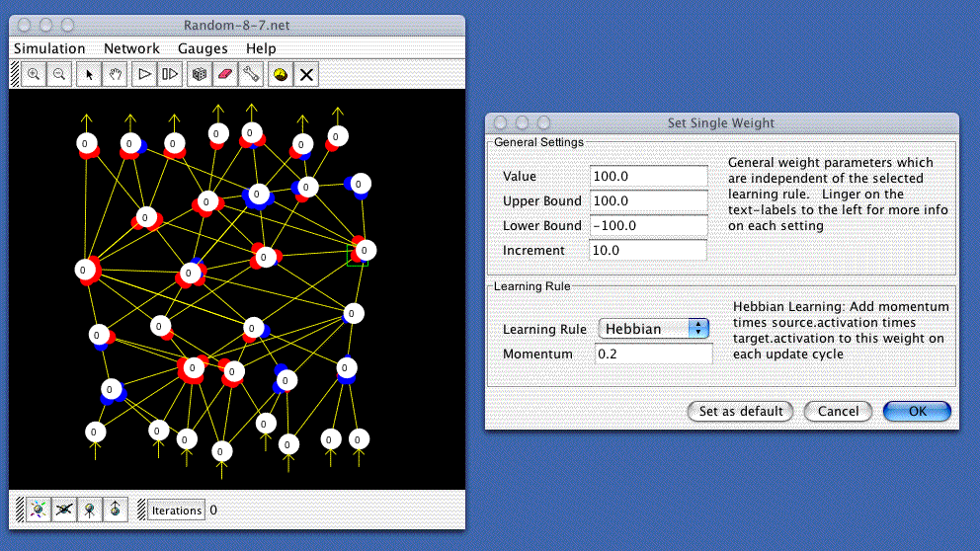Select the hand pan tool
Viewport: 980px width, 551px height.
(115, 74)
